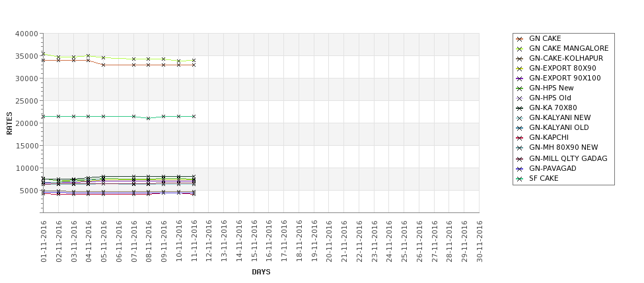The width and height of the screenshot is (644, 283).
Task: Click the 30000 y-axis tick label
Action: [x=26, y=79]
